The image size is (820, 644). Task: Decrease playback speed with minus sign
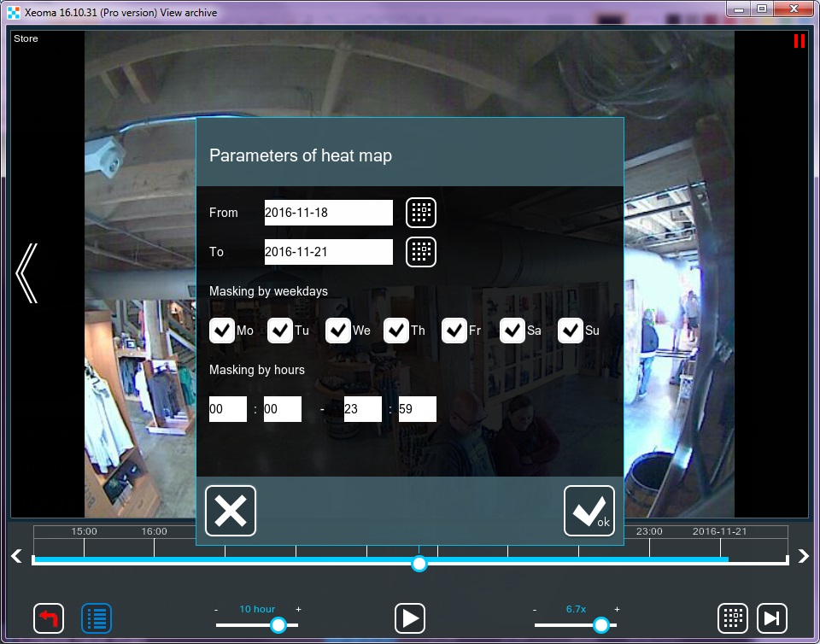(x=535, y=610)
